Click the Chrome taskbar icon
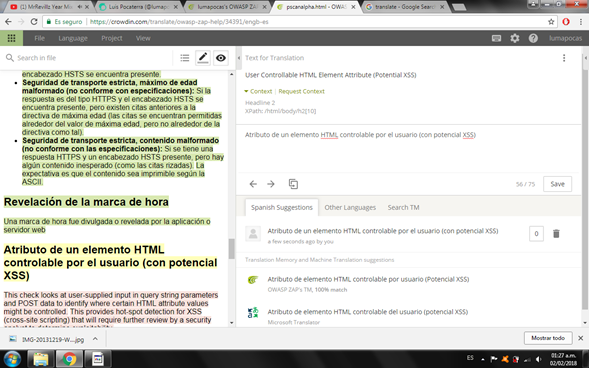589x368 pixels. coord(69,359)
